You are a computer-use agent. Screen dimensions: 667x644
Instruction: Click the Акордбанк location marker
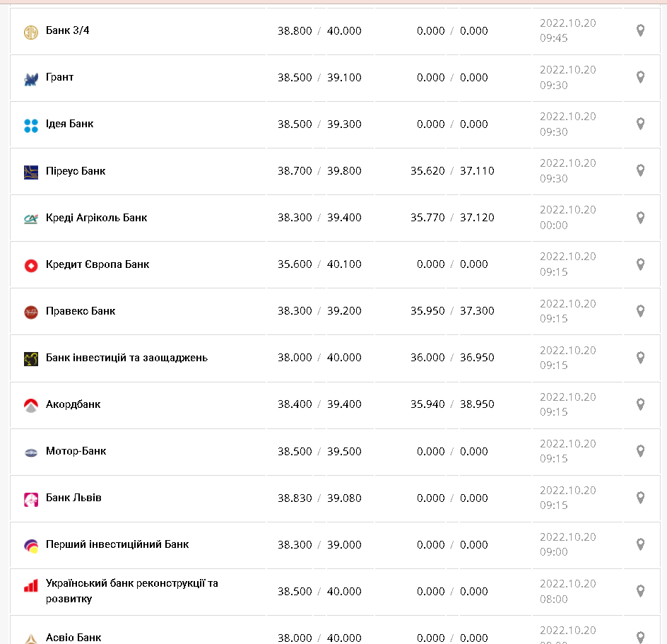click(x=640, y=404)
